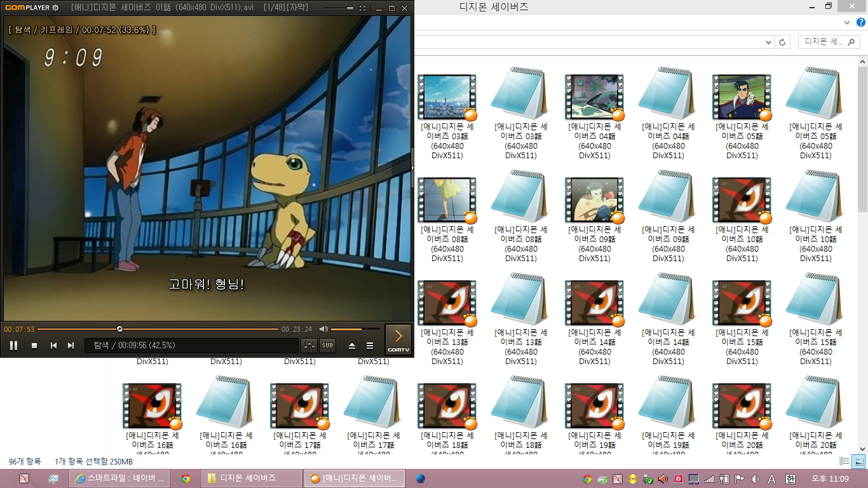The height and width of the screenshot is (488, 868).
Task: Open Explorer help question mark icon
Action: (861, 22)
